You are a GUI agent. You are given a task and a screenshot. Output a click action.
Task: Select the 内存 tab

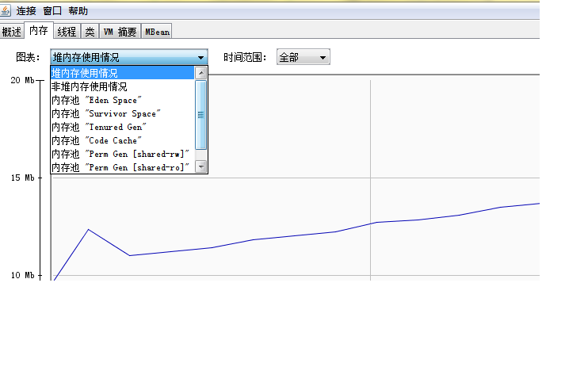point(39,30)
